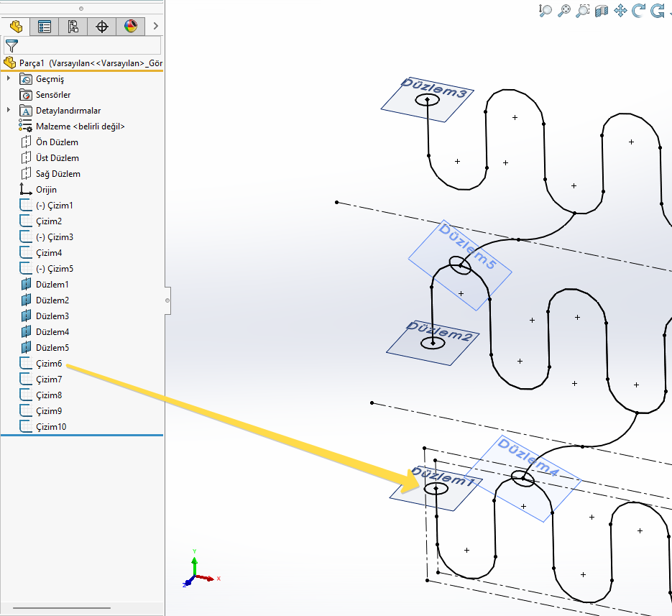Click the panel collapse handle on divider
Image resolution: width=672 pixels, height=616 pixels.
[167, 300]
